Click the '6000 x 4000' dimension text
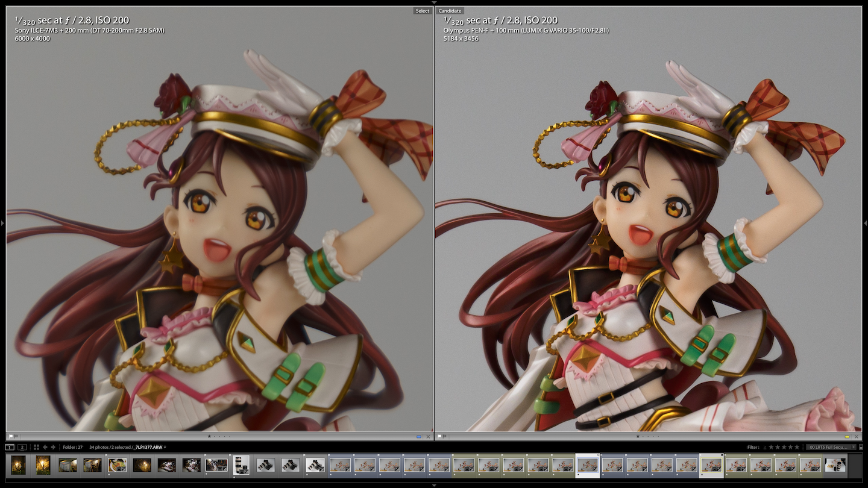The image size is (868, 488). (x=33, y=39)
